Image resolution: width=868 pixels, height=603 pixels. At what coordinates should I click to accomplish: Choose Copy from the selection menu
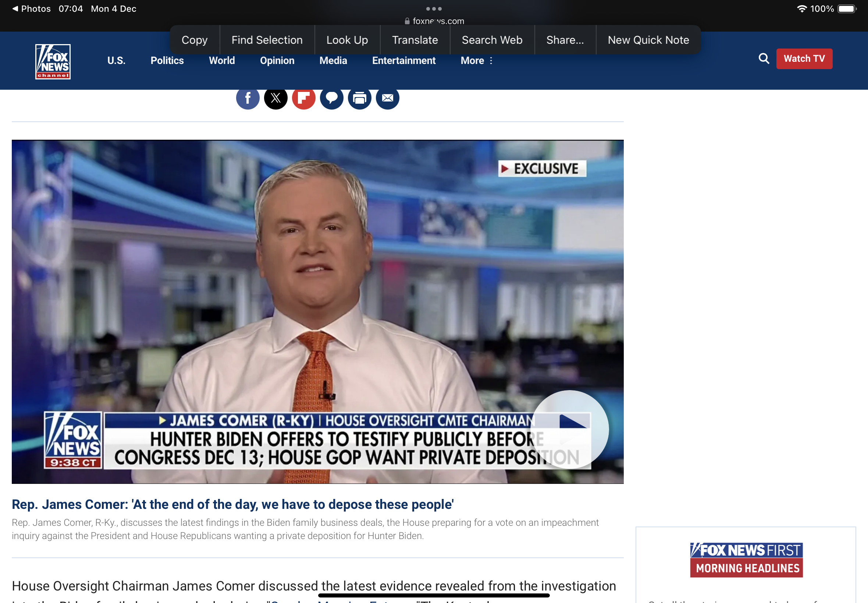[195, 40]
